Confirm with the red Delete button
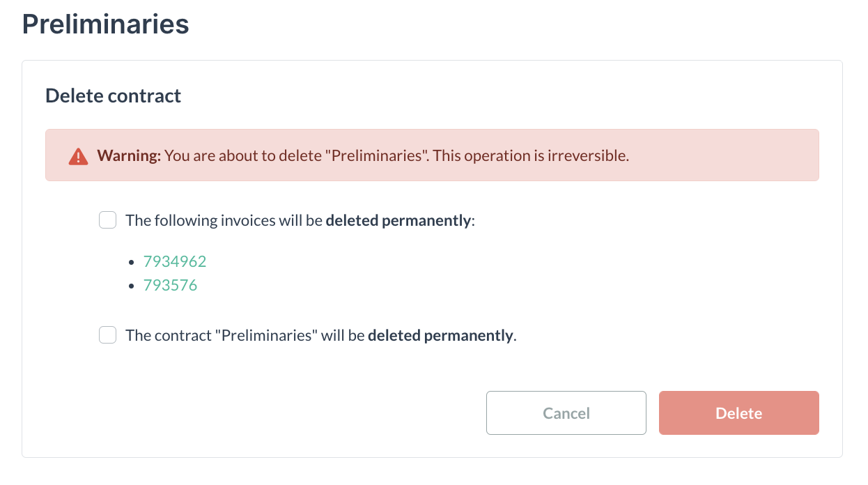The width and height of the screenshot is (868, 485). (739, 413)
